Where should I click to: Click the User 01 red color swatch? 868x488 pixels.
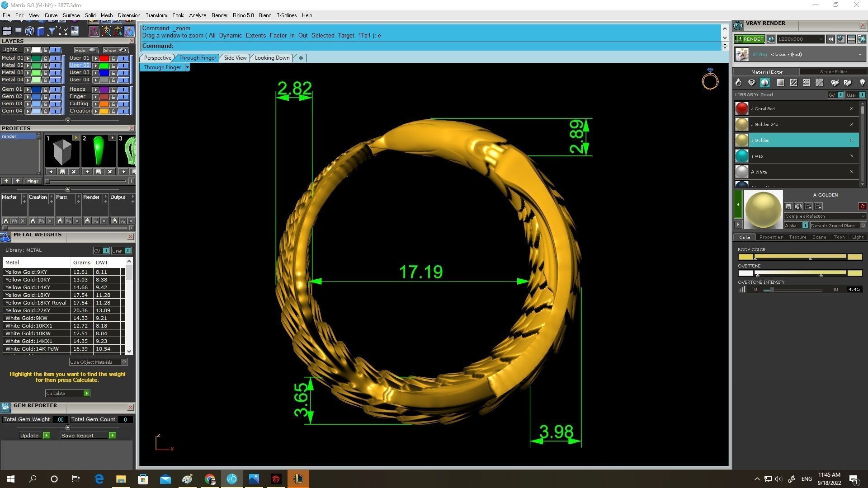(x=104, y=58)
